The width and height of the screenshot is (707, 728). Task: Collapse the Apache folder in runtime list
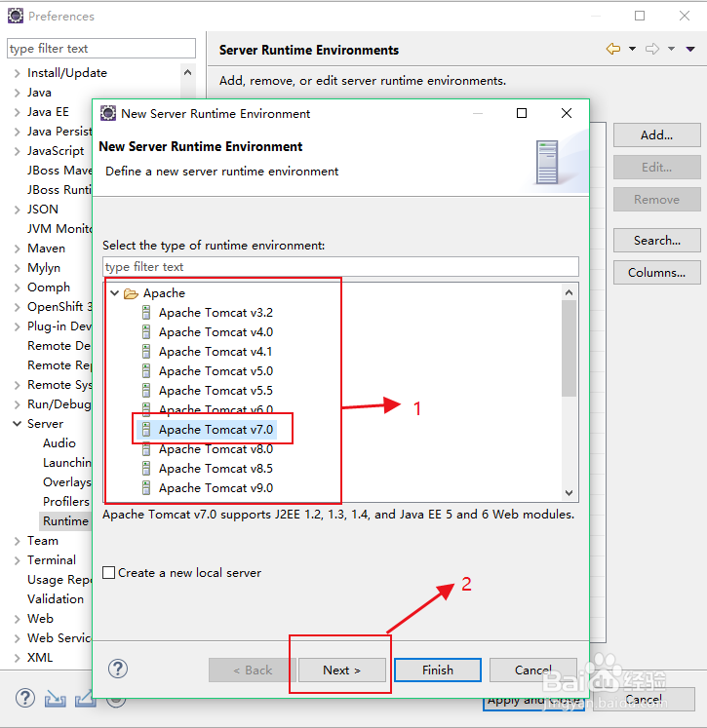click(115, 293)
